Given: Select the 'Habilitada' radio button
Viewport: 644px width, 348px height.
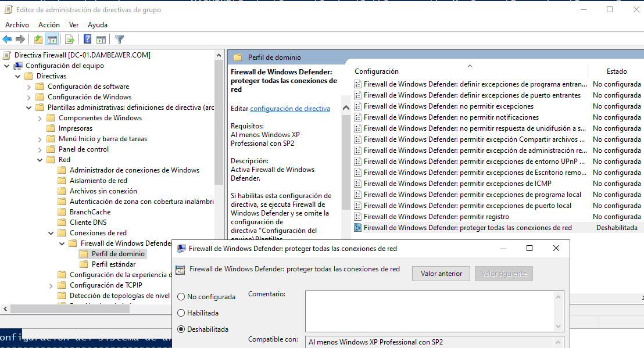Looking at the screenshot, I should tap(181, 313).
